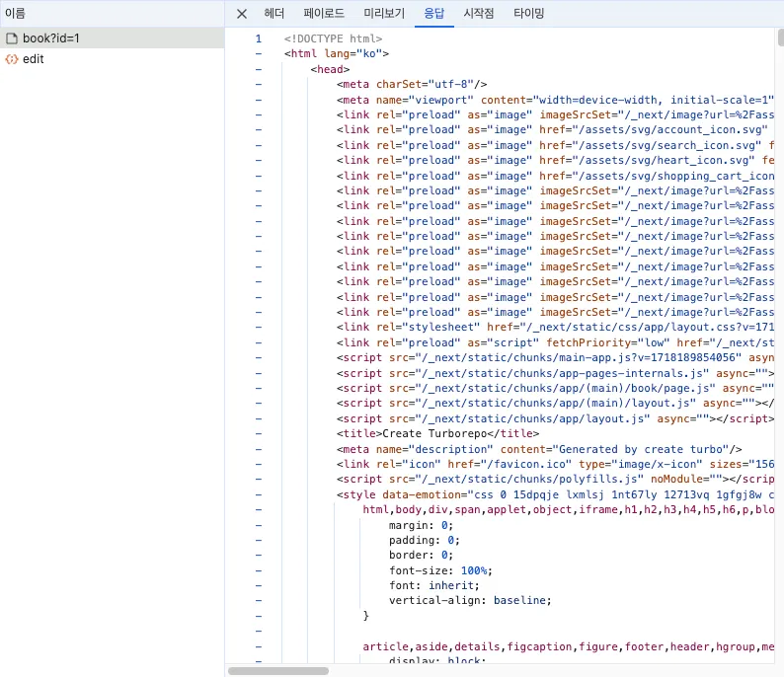Go to the 시작점 tab
Image resolution: width=784 pixels, height=677 pixels.
click(479, 14)
